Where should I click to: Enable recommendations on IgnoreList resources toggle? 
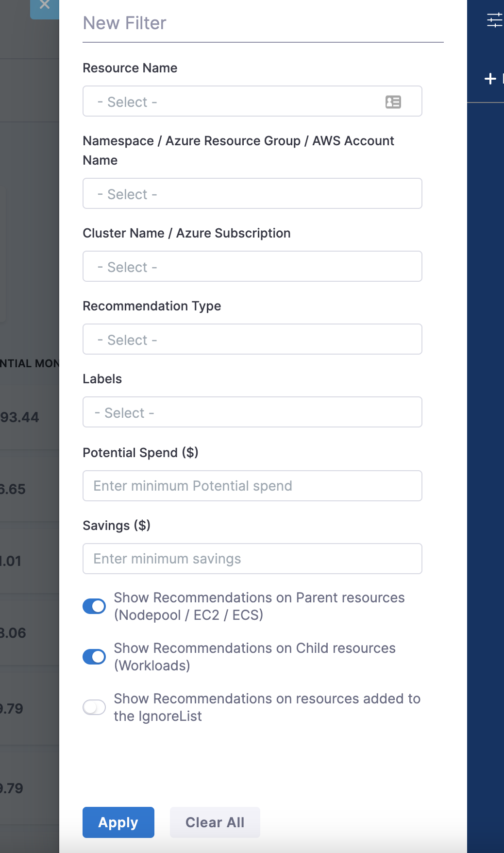click(94, 707)
